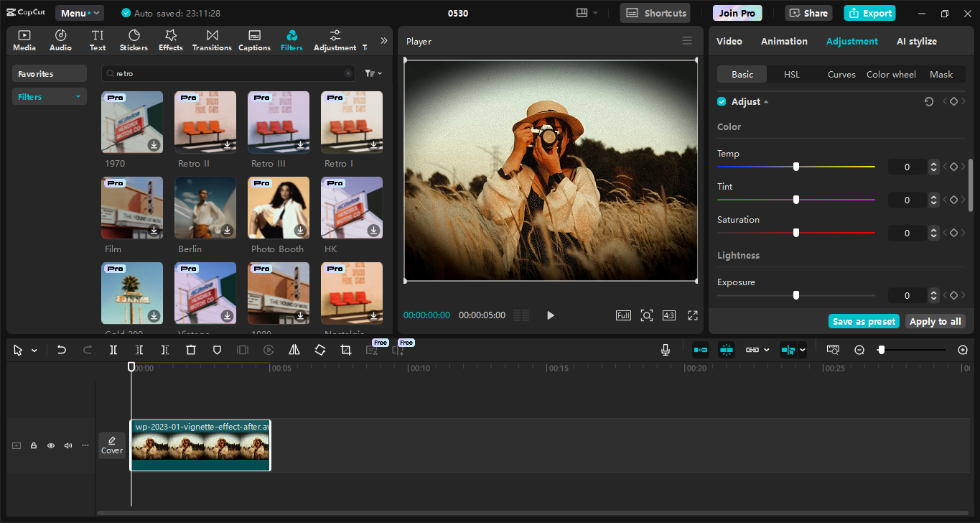The width and height of the screenshot is (980, 523).
Task: Collapse the Adjust section chevron
Action: 765,101
